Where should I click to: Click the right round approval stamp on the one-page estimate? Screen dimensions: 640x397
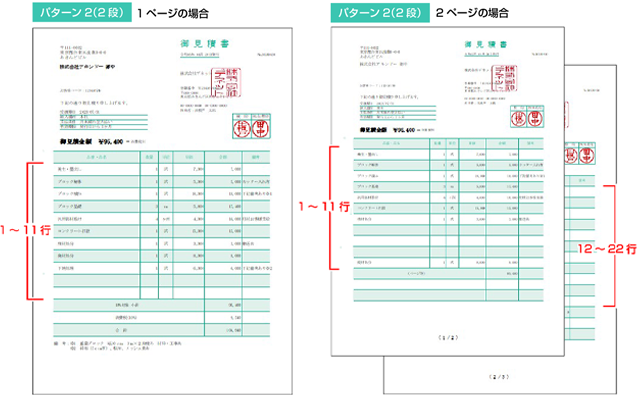(x=260, y=129)
